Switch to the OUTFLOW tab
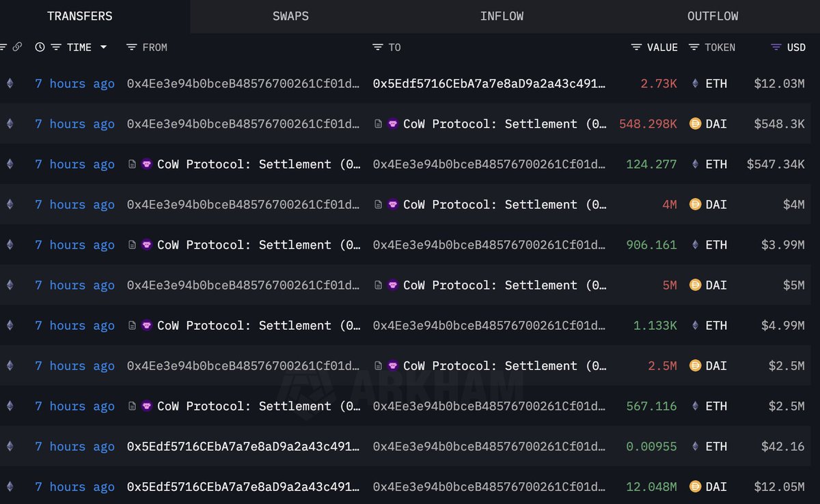Image resolution: width=820 pixels, height=504 pixels. coord(713,16)
